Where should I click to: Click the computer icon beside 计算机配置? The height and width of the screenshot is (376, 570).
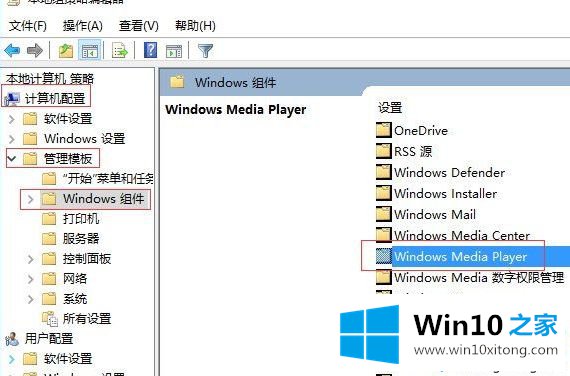pos(12,99)
